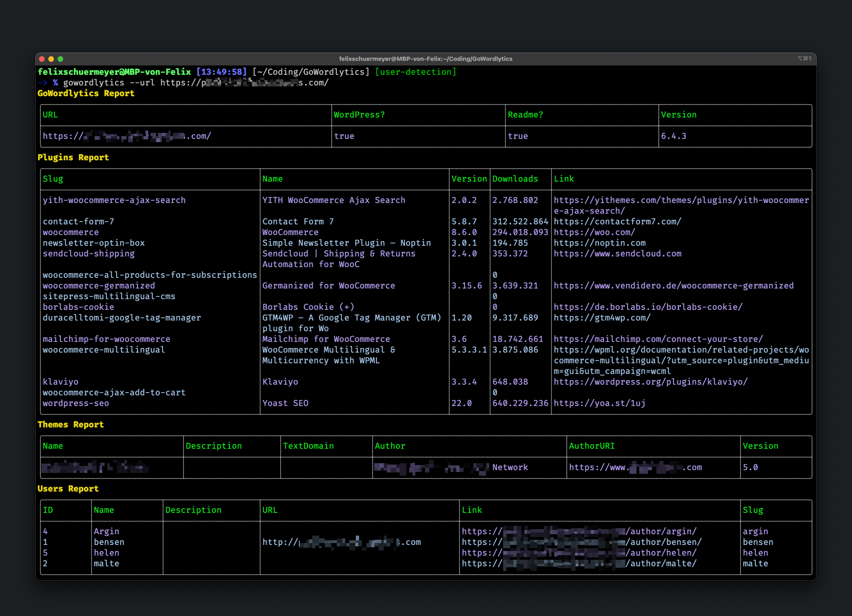Click the [user-detection] branch label

[416, 72]
